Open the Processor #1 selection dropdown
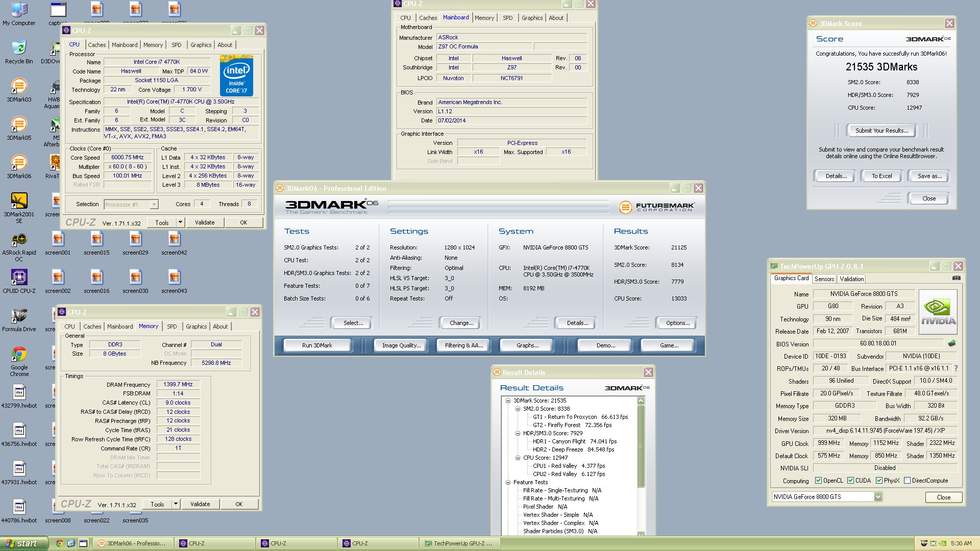This screenshot has height=551, width=980. [x=154, y=205]
